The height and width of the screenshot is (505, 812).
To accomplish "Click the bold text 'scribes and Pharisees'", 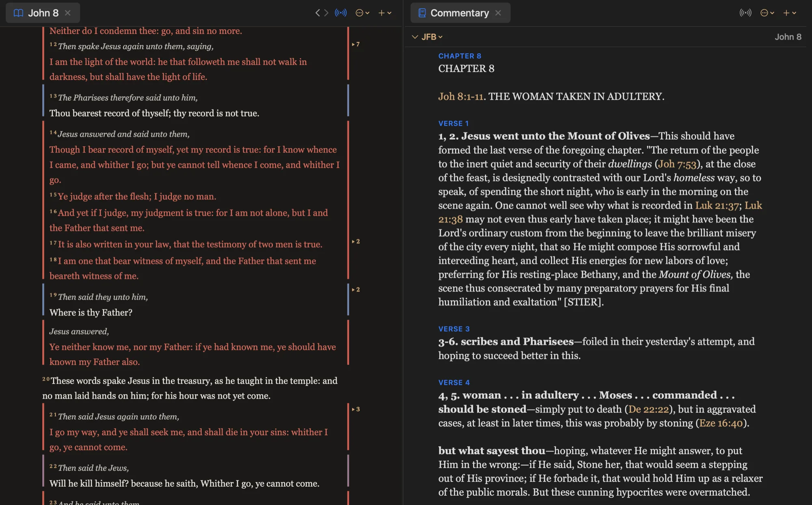I will point(517,342).
